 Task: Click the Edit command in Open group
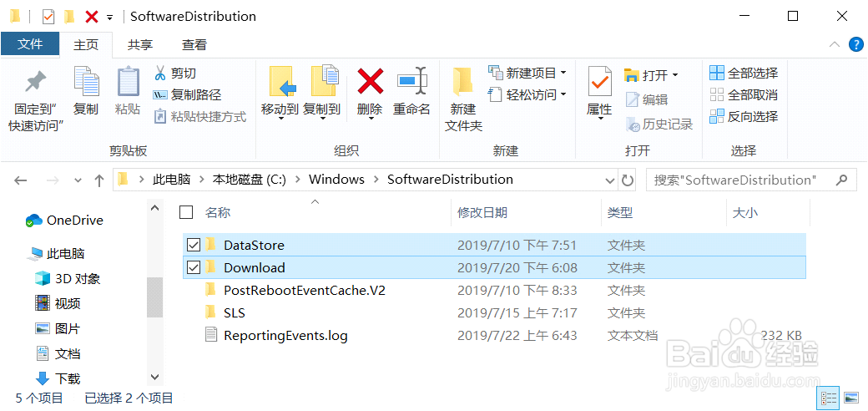(x=647, y=99)
